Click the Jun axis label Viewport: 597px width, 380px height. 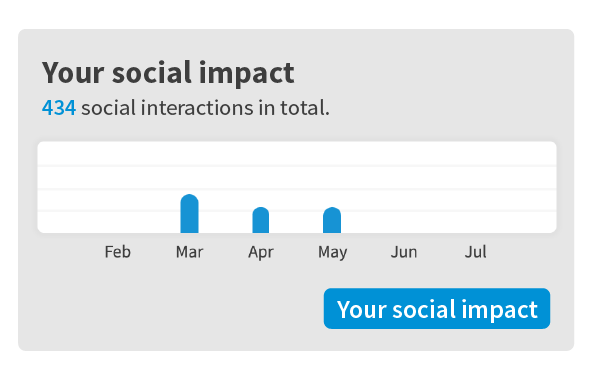pyautogui.click(x=404, y=252)
